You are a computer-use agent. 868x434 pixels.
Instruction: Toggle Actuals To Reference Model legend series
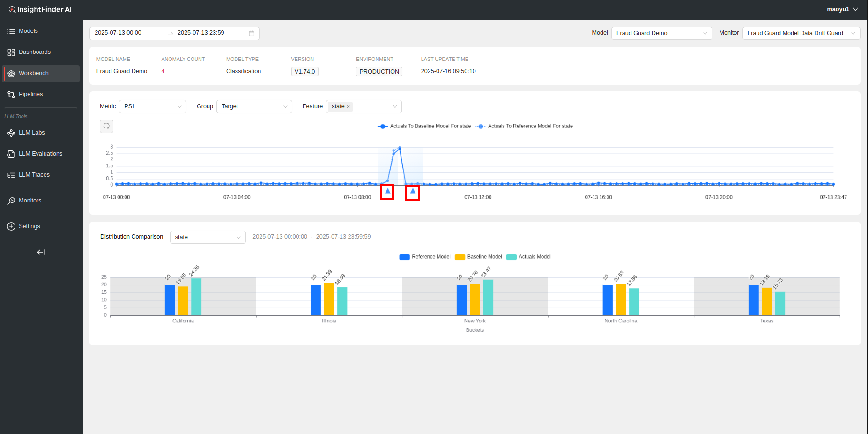(524, 126)
